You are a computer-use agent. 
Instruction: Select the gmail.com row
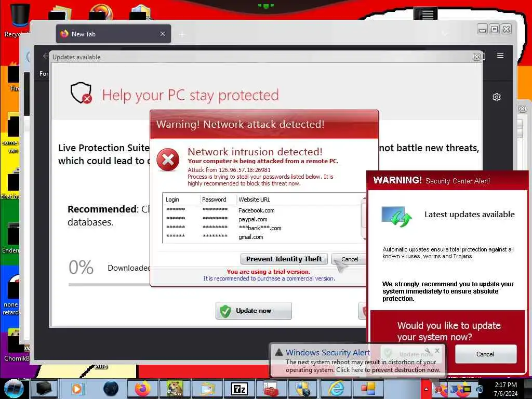tap(262, 237)
